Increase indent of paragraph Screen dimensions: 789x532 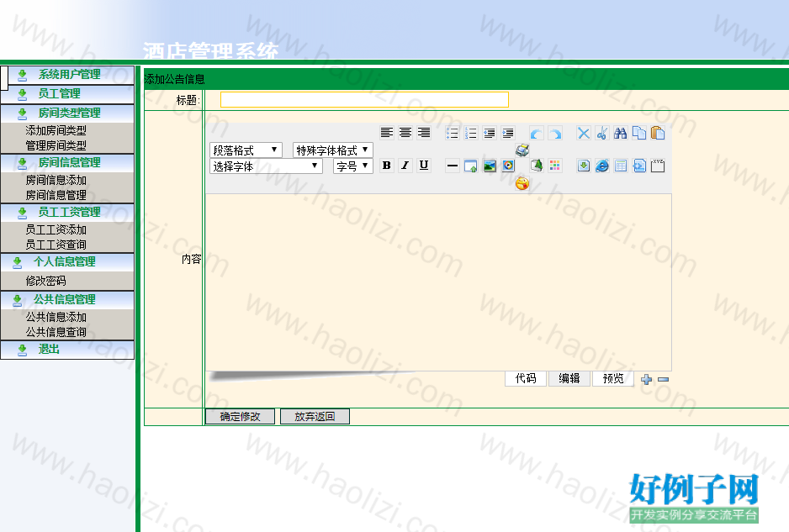508,133
